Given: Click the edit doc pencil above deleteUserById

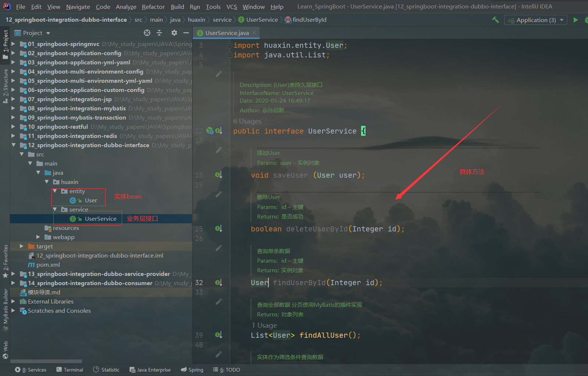Looking at the screenshot, I should pyautogui.click(x=219, y=194).
